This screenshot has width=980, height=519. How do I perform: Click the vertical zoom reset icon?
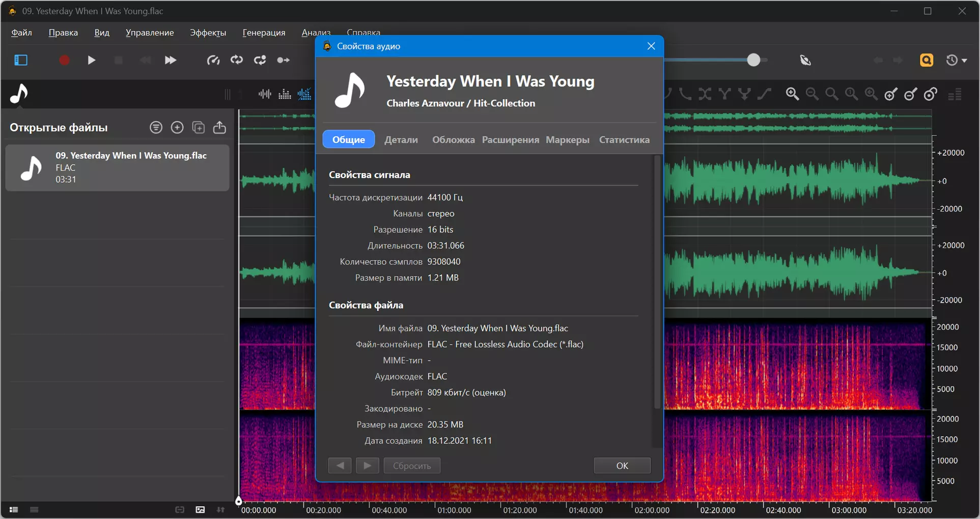coord(931,94)
